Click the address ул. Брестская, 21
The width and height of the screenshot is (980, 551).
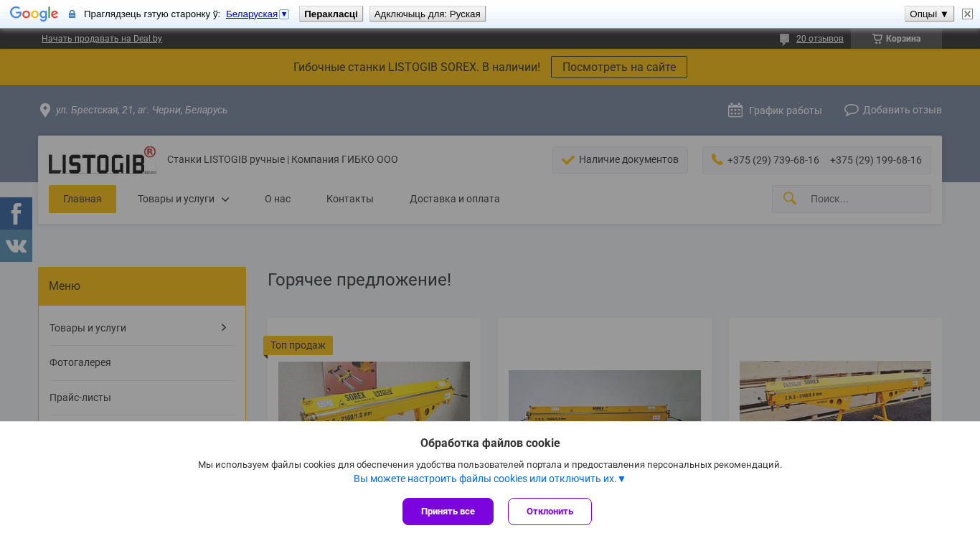pos(141,110)
